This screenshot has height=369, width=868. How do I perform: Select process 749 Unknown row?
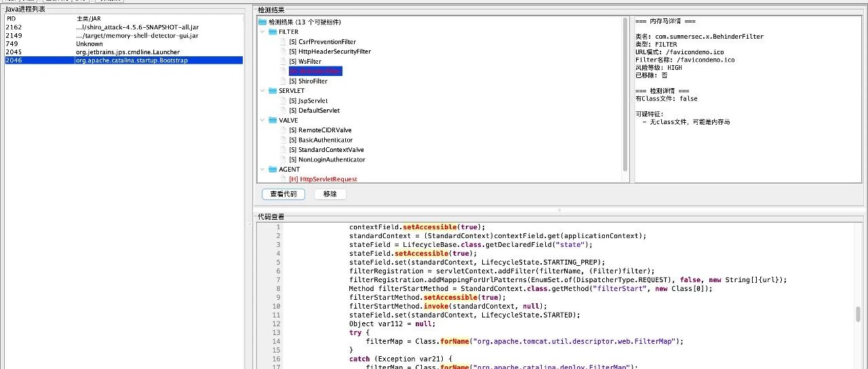[x=123, y=43]
